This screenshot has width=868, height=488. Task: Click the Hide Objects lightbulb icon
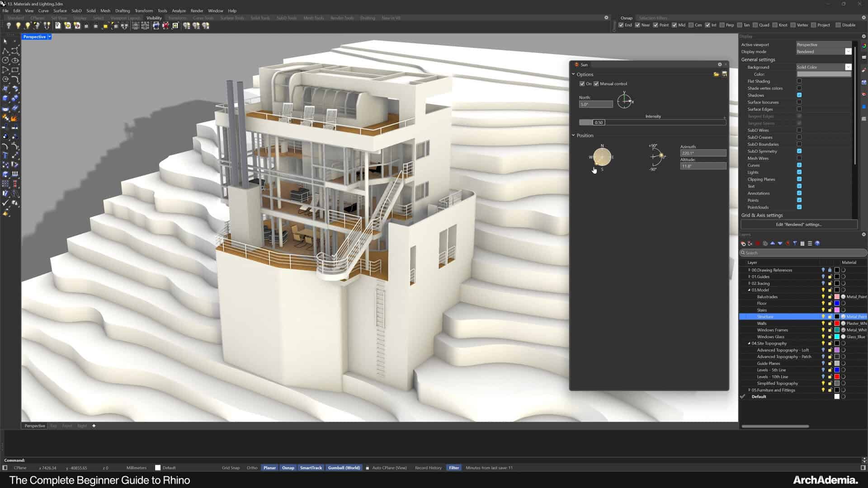[9, 26]
